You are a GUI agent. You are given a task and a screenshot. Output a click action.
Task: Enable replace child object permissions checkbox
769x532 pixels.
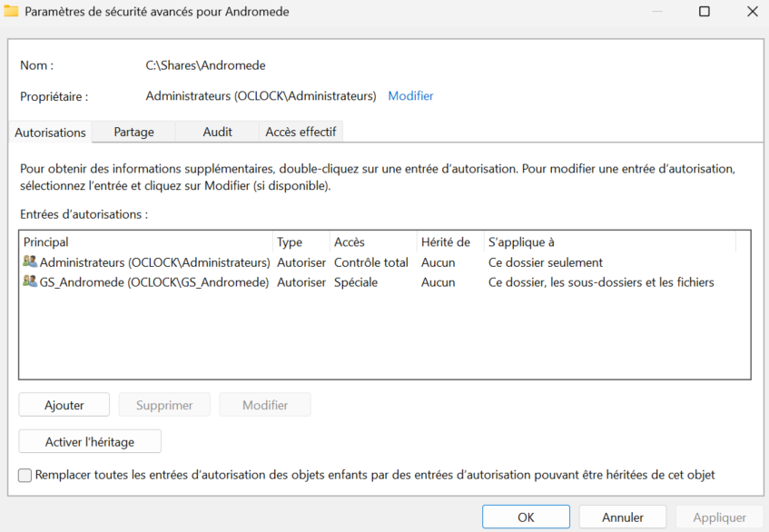(x=25, y=475)
